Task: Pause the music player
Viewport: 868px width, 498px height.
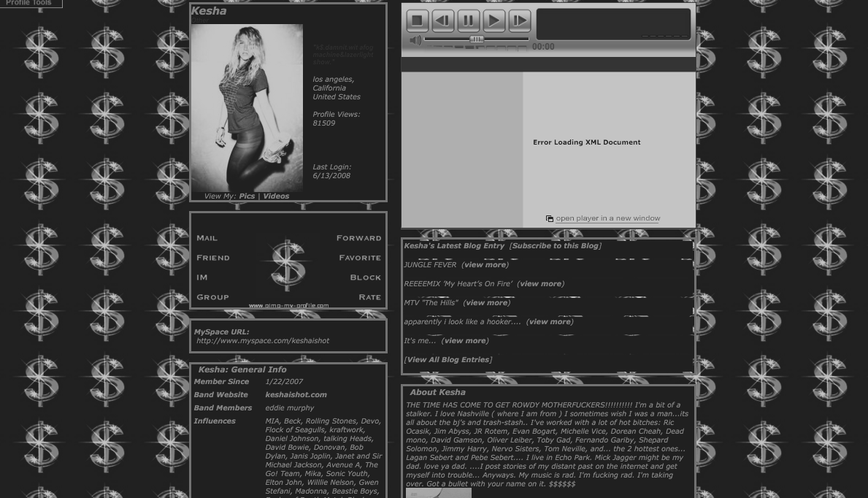Action: tap(469, 20)
